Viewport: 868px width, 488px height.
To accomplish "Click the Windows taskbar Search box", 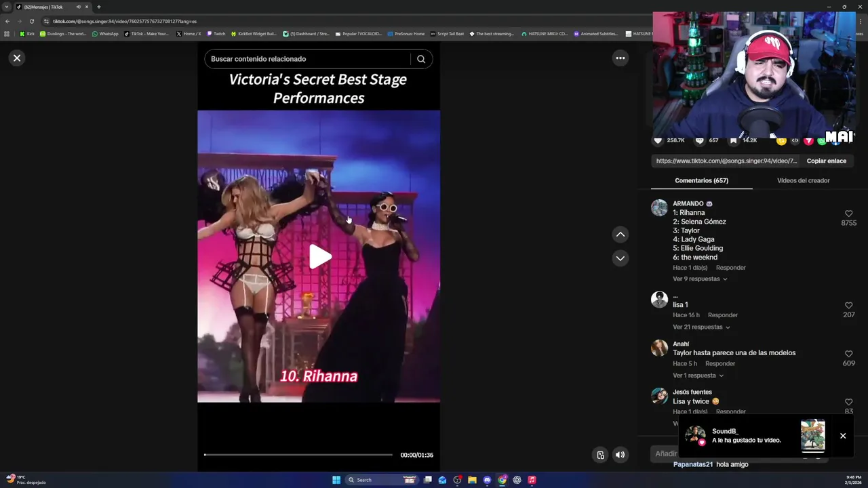I will 380,480.
